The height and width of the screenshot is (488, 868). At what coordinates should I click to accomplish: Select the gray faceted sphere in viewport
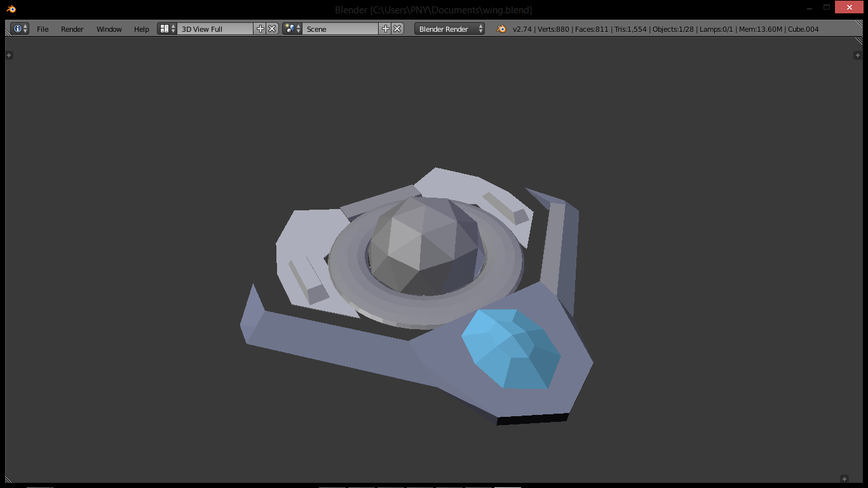tap(424, 245)
